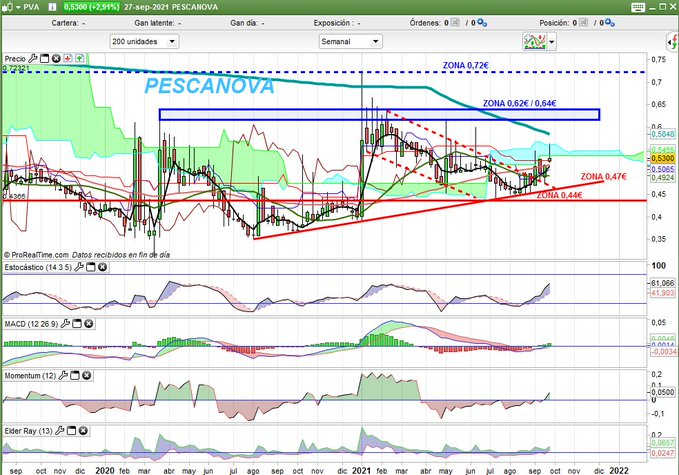Click the 0,5848 value on price axis
The height and width of the screenshot is (475, 679).
(x=662, y=134)
